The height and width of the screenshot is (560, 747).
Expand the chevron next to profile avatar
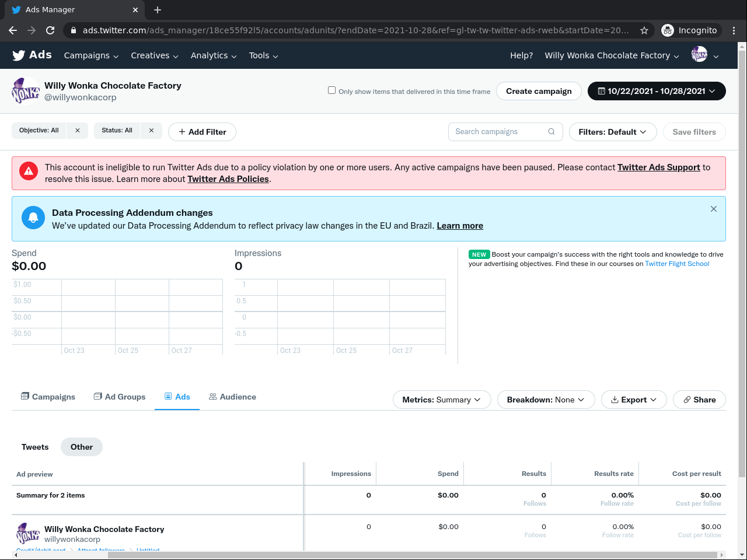pos(716,56)
